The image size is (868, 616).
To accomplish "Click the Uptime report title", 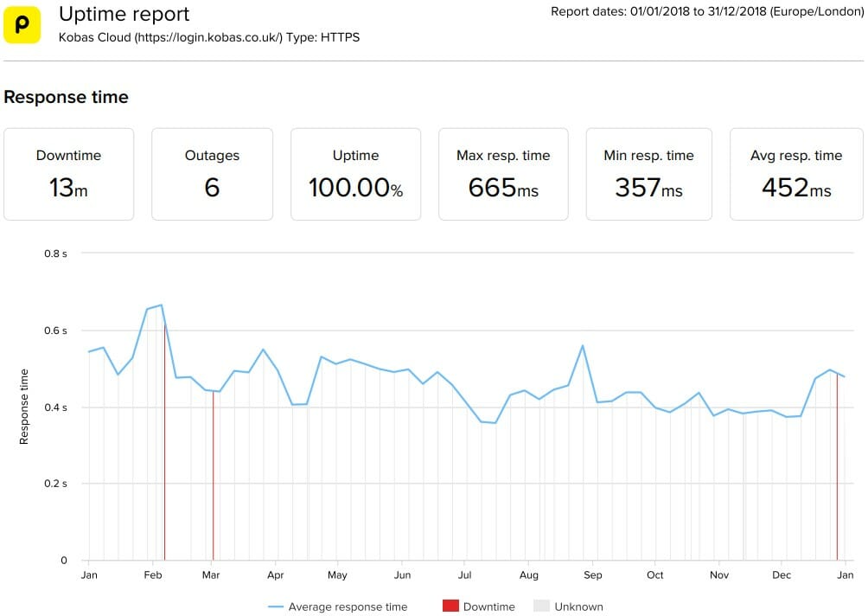I will 124,15.
